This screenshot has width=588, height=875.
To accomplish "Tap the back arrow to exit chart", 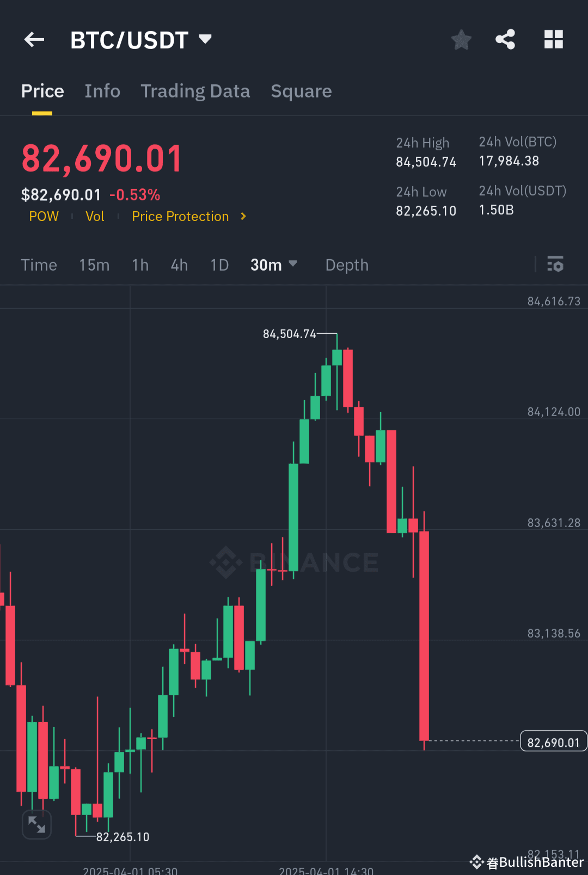I will point(34,39).
